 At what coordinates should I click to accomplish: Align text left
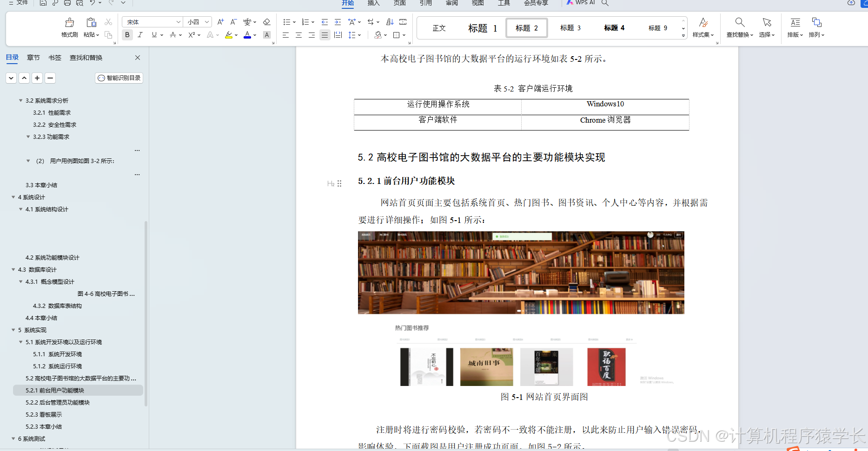(x=285, y=35)
